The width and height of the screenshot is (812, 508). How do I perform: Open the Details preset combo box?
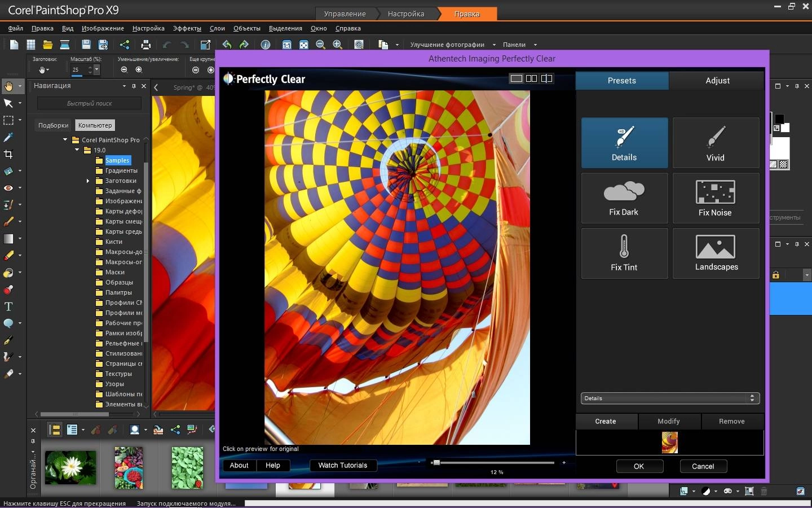point(670,398)
